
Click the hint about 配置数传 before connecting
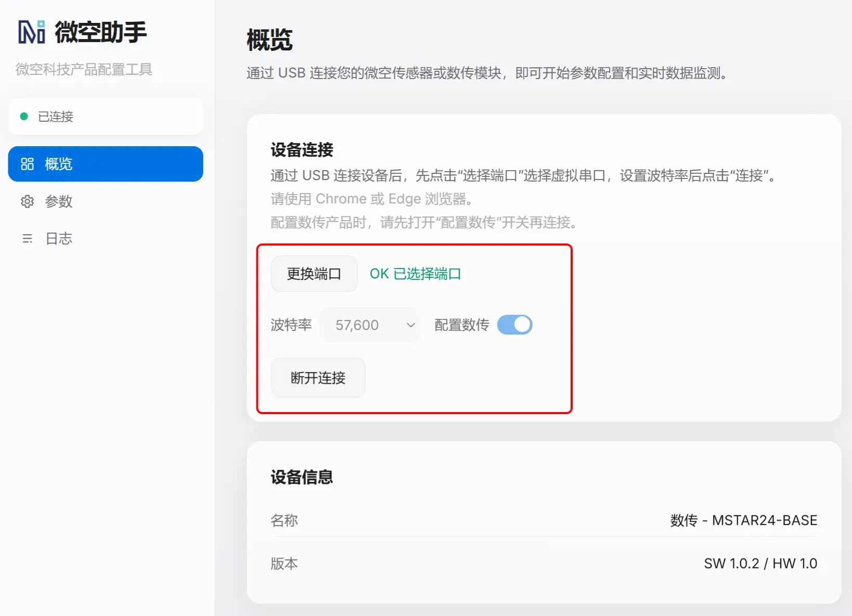423,223
